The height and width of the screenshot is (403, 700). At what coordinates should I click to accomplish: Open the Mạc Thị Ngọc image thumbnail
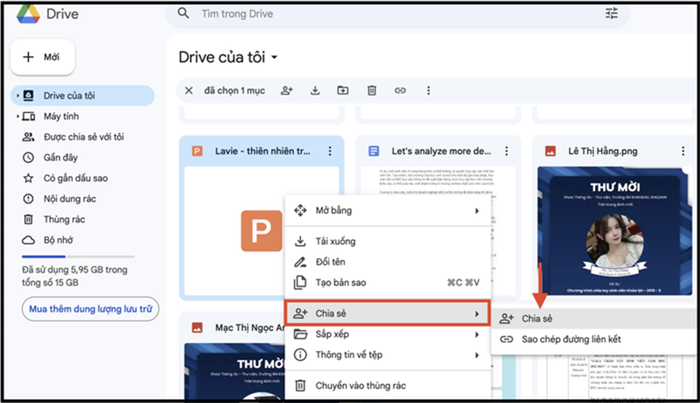235,370
